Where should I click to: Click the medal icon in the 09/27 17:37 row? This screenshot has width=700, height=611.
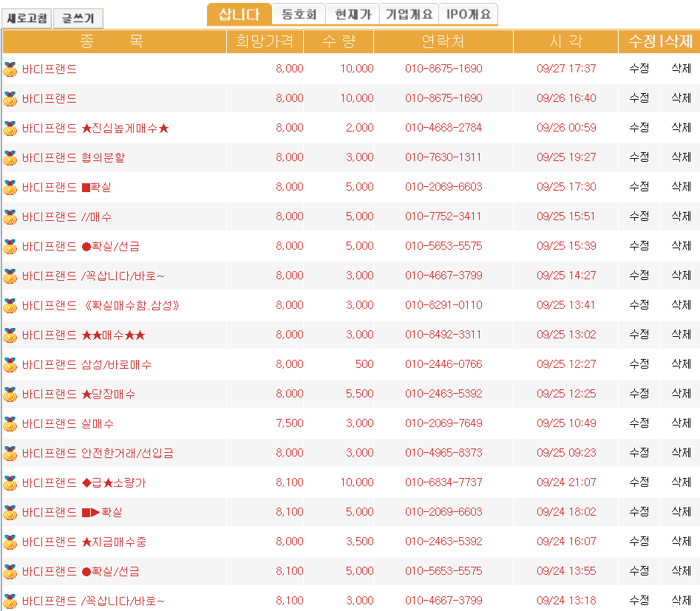tap(10, 69)
